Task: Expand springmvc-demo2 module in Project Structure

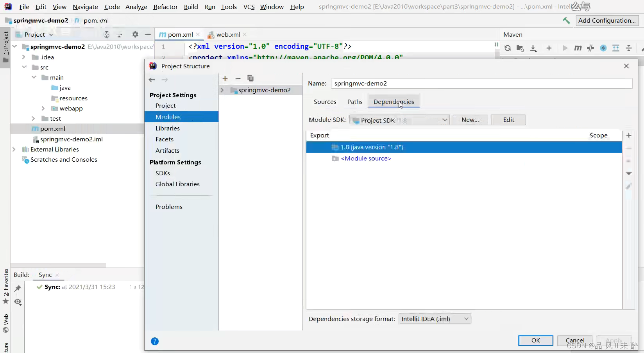Action: click(x=222, y=90)
